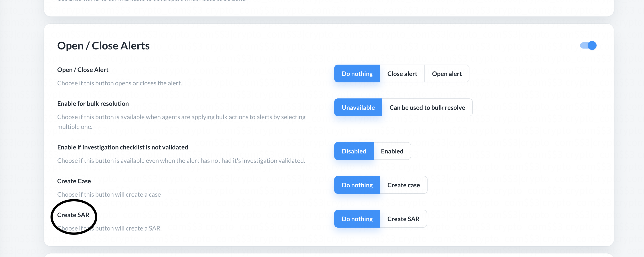Screen dimensions: 644x257
Task: Click the circled Create SAR label
Action: [73, 215]
